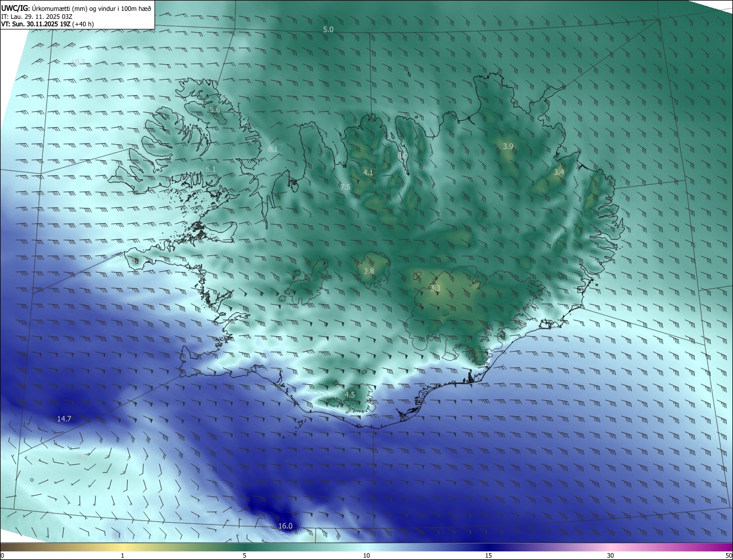Click the 3.9 value label in the northeast
The width and height of the screenshot is (733, 560).
pyautogui.click(x=508, y=147)
